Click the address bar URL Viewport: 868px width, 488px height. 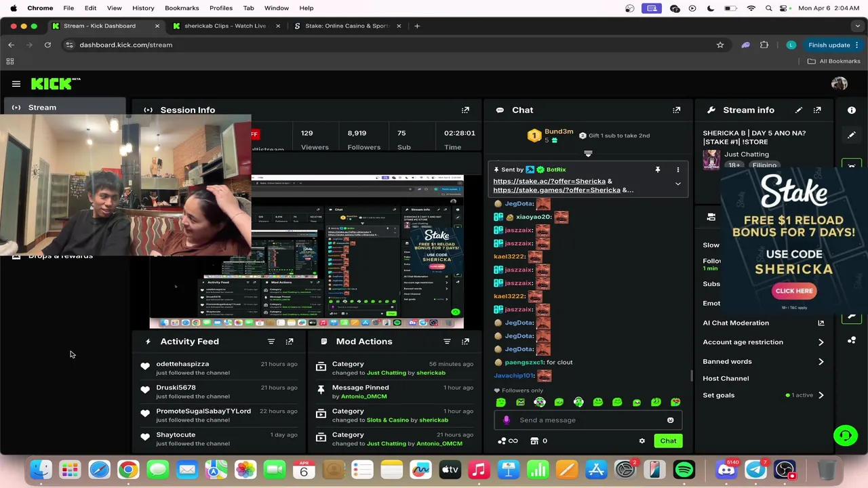pos(126,45)
